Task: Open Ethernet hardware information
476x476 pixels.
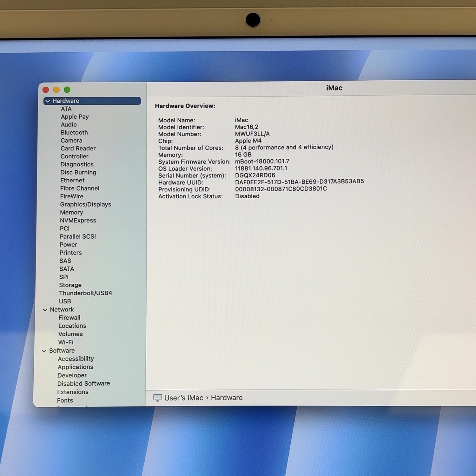Action: [72, 180]
